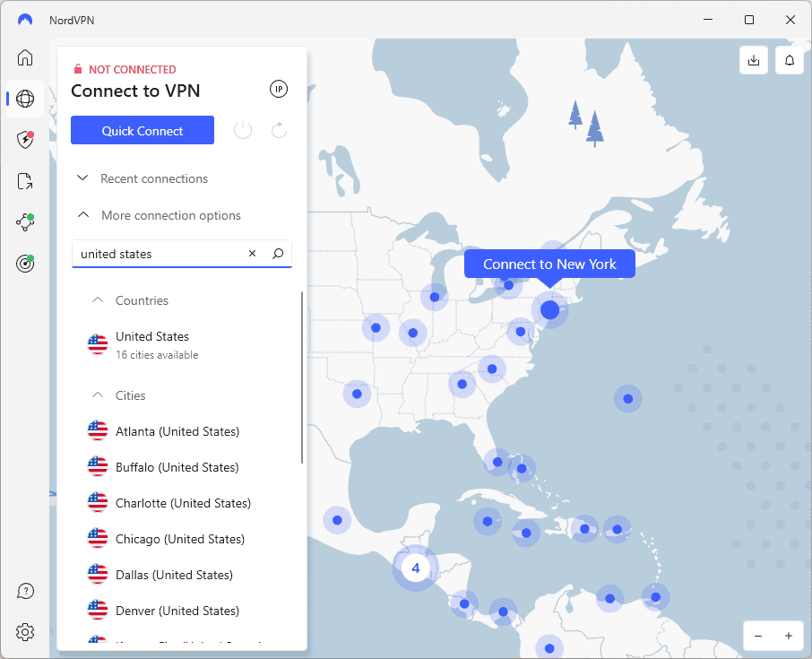
Task: Open the file sharing icon in sidebar
Action: click(x=25, y=181)
